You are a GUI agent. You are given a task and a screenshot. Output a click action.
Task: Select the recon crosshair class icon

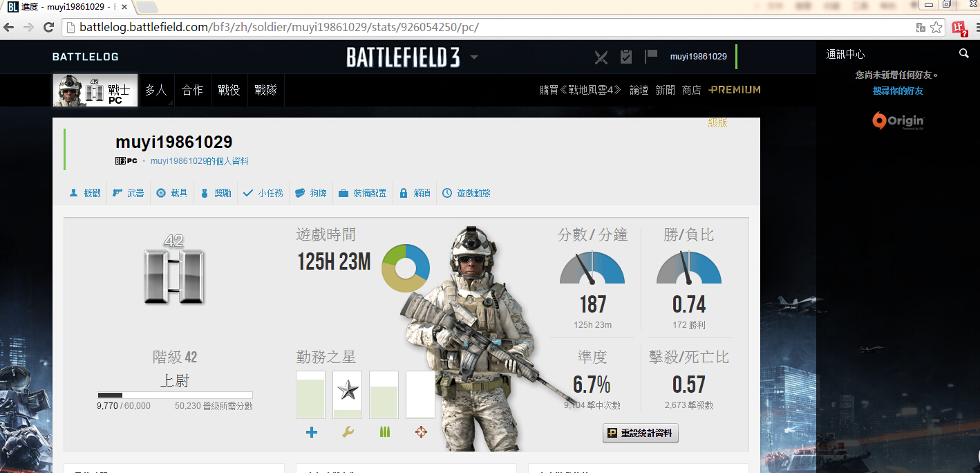point(420,432)
